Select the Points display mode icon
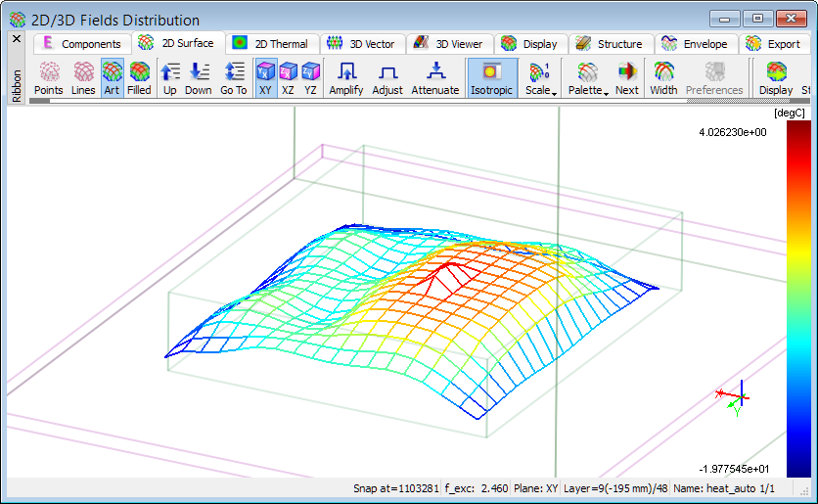This screenshot has width=818, height=504. (x=49, y=77)
